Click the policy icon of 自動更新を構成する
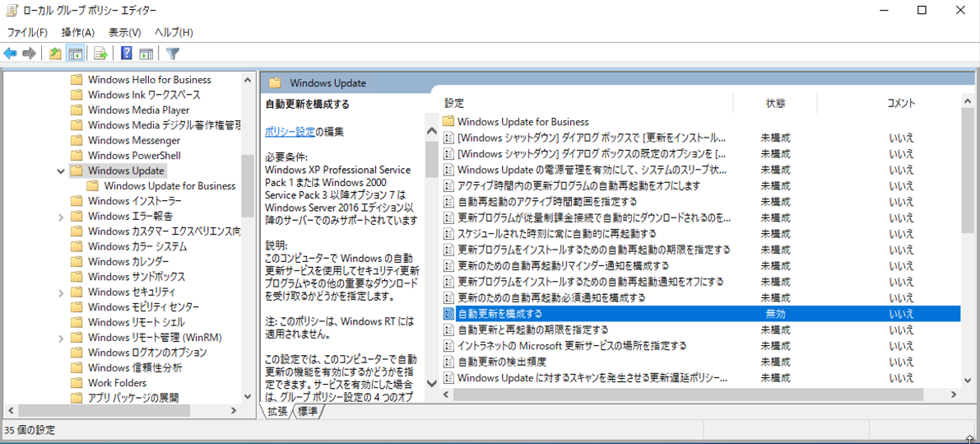This screenshot has height=444, width=980. (448, 313)
